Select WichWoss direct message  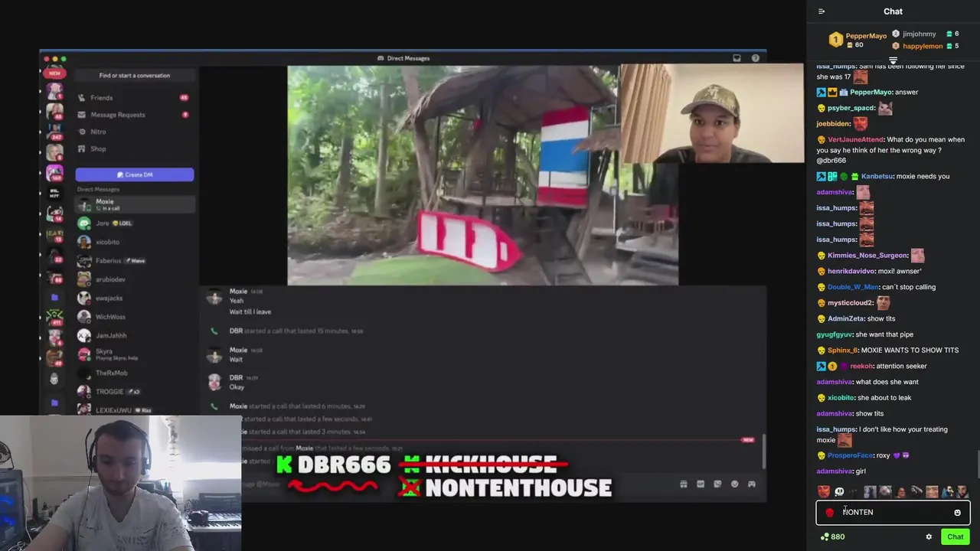tap(135, 317)
